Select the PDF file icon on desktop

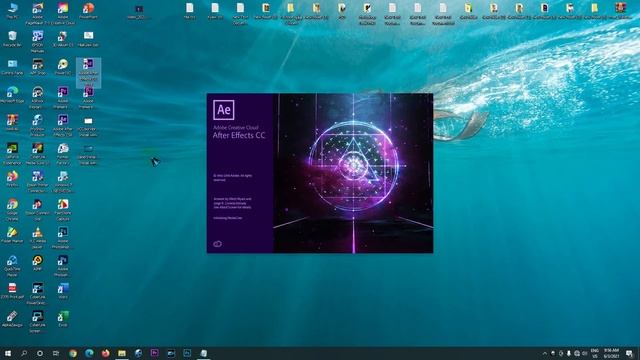click(x=12, y=291)
